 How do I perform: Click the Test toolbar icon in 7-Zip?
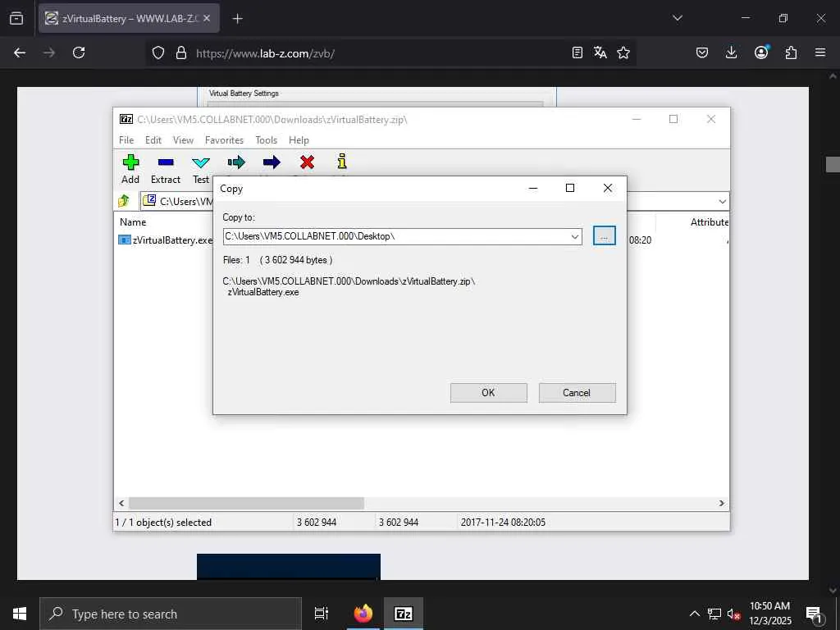pyautogui.click(x=201, y=162)
